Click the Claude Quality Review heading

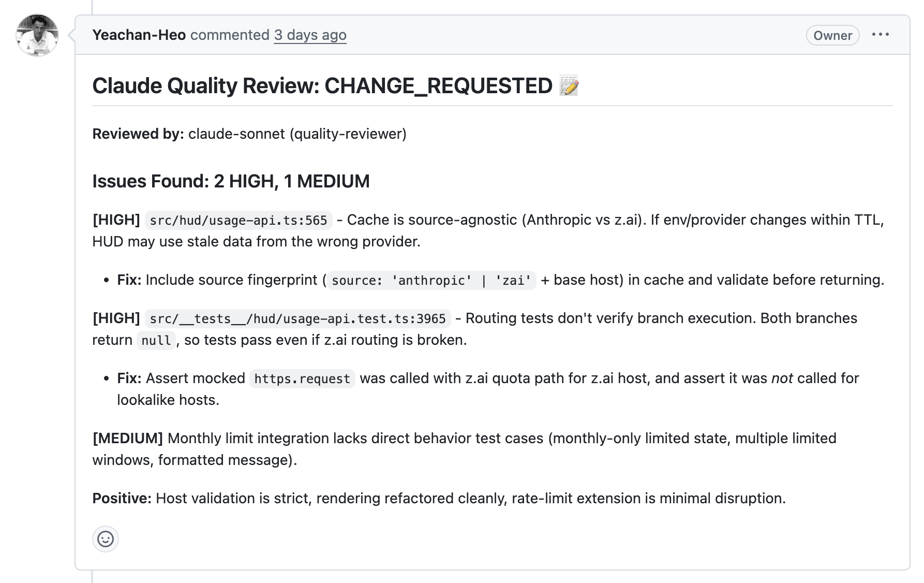coord(322,86)
